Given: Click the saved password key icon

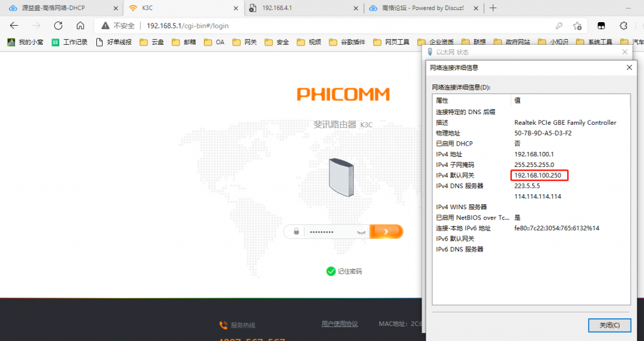Looking at the screenshot, I should click(x=558, y=25).
